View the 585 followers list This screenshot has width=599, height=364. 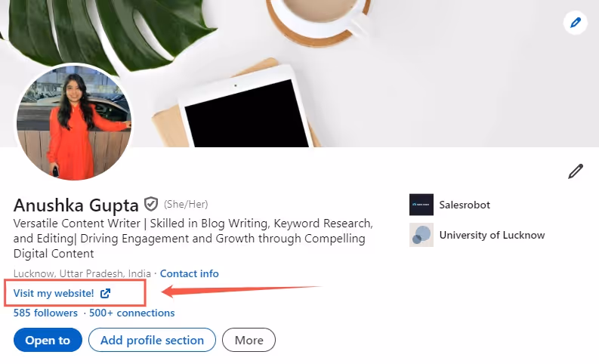click(45, 313)
